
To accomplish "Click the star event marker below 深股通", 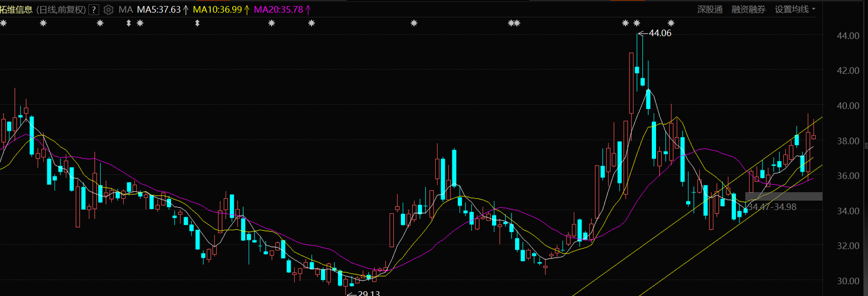I will [671, 23].
